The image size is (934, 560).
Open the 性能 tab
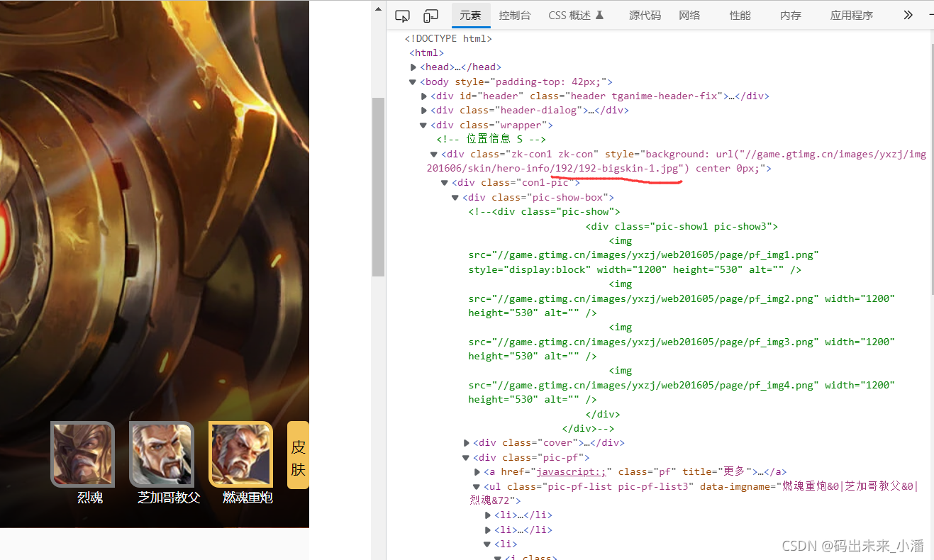tap(740, 15)
